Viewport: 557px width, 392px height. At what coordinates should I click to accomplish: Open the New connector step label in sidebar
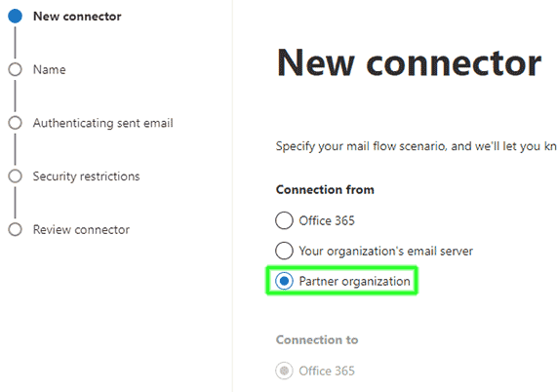(77, 17)
